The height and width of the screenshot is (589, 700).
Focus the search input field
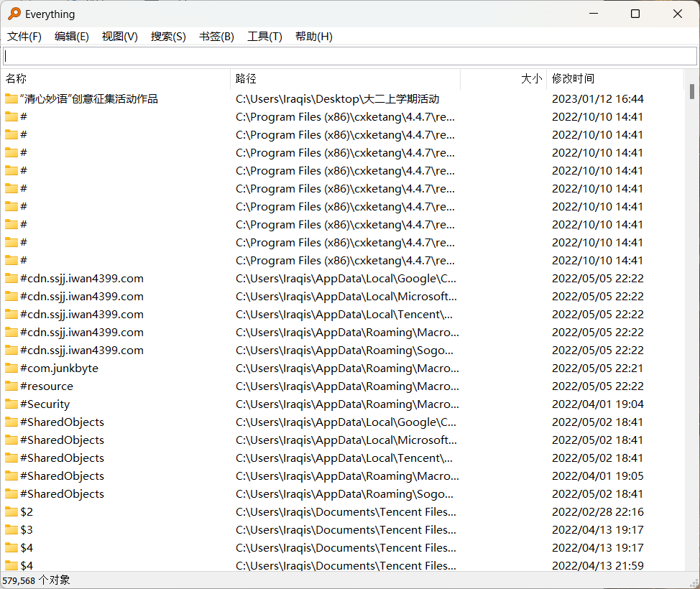pyautogui.click(x=349, y=56)
